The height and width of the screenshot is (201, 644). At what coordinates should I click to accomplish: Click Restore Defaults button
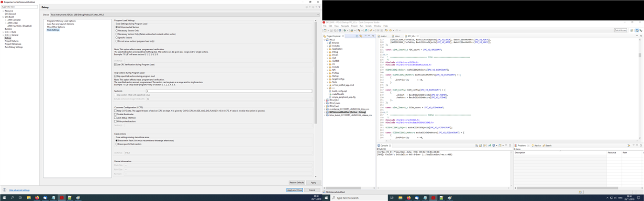click(x=297, y=183)
